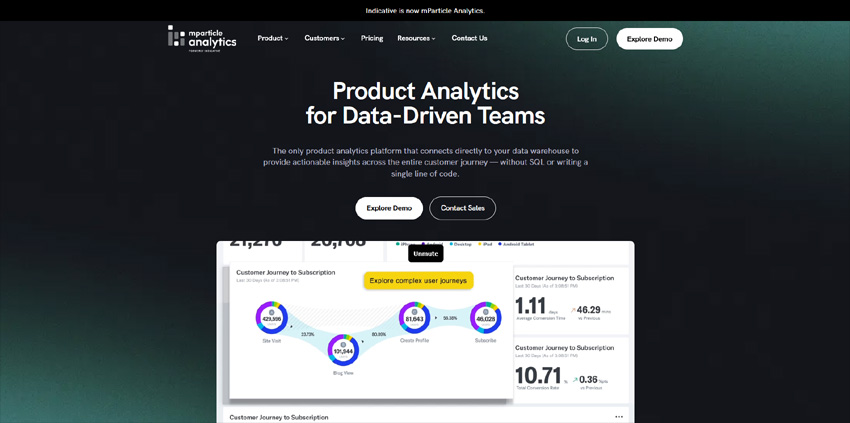Viewport: 850px width, 423px height.
Task: Click the Total Conversion Rate label
Action: tap(537, 388)
